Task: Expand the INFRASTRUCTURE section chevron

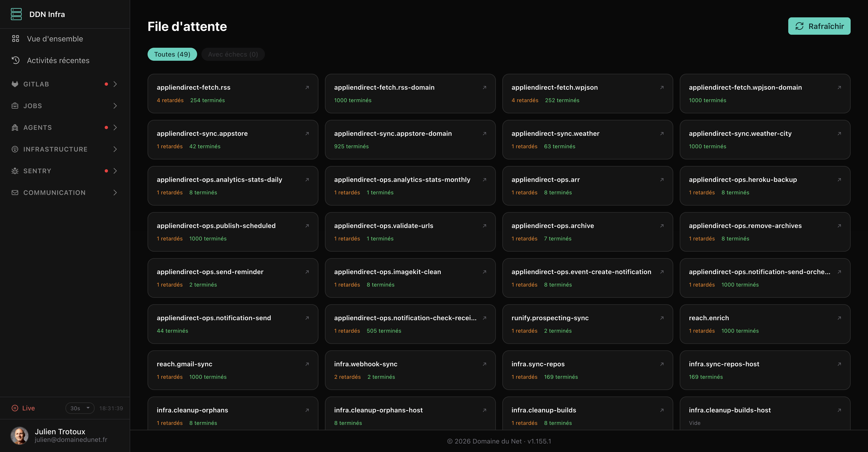Action: tap(115, 149)
